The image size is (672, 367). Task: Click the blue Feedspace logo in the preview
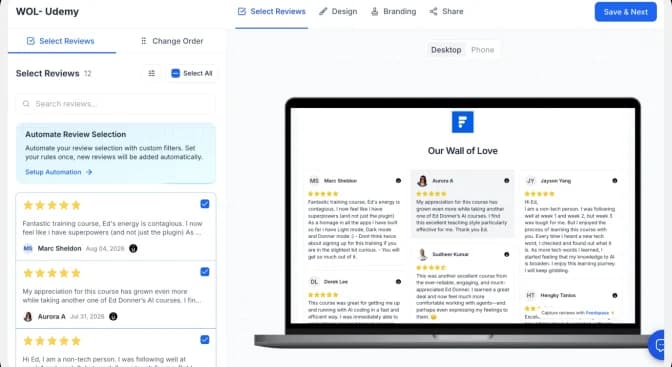click(x=462, y=122)
